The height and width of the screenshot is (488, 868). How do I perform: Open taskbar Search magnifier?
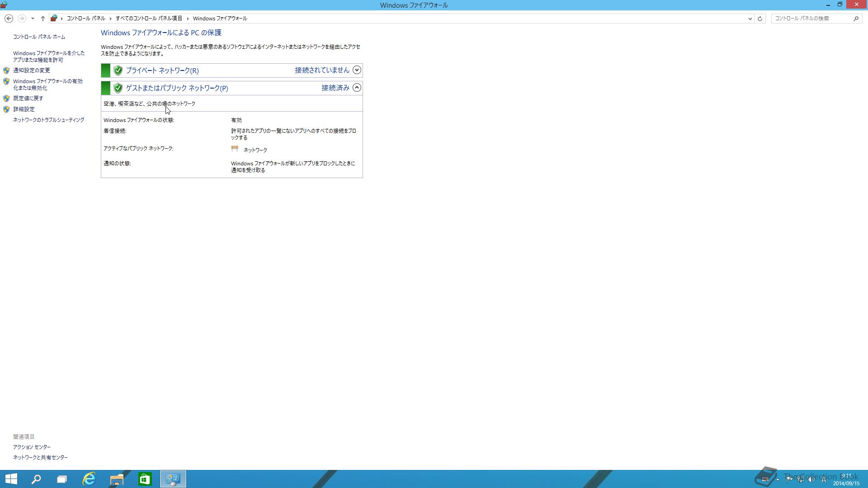(x=36, y=479)
